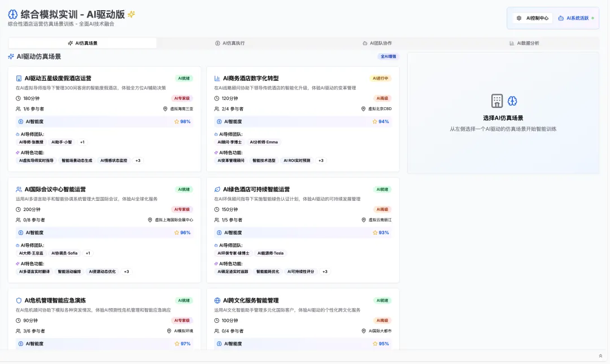This screenshot has height=364, width=610.
Task: Click the gear icon in AI控制中心 button
Action: point(518,17)
